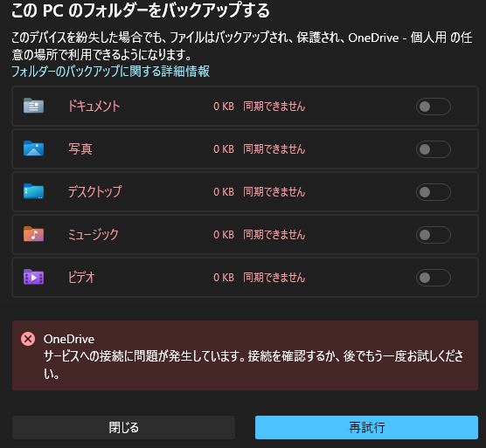Click the 閉じる button
The width and height of the screenshot is (486, 448).
click(123, 427)
